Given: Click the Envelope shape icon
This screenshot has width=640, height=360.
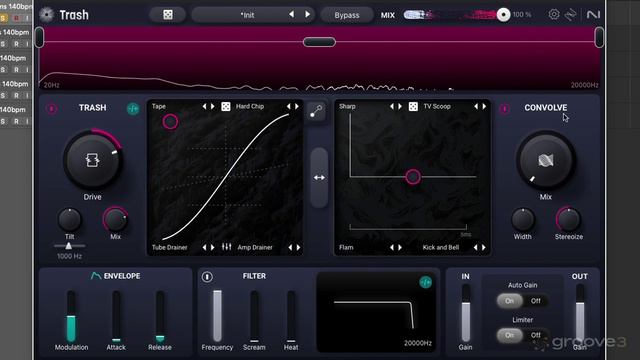Looking at the screenshot, I should click(x=96, y=276).
